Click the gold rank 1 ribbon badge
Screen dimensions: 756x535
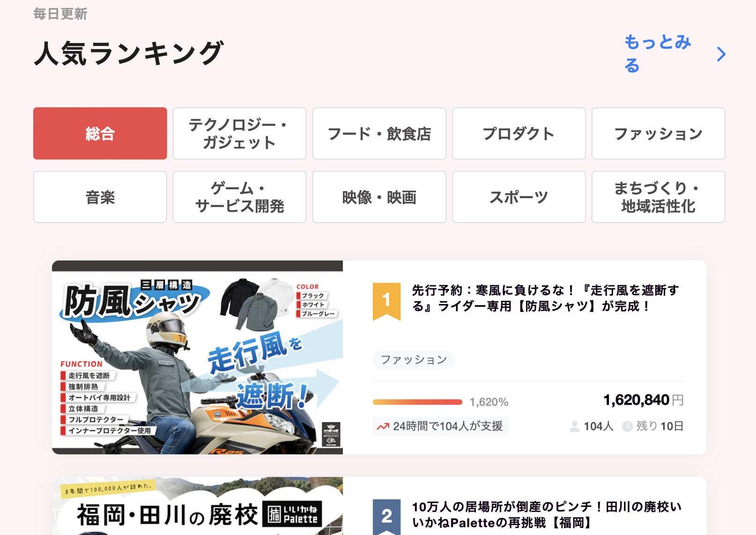click(386, 301)
